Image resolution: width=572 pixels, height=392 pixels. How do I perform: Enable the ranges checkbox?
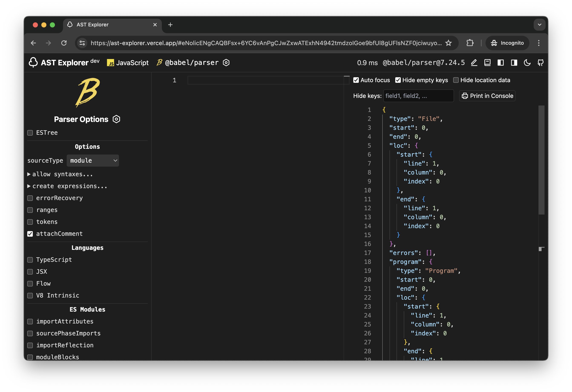(x=30, y=210)
